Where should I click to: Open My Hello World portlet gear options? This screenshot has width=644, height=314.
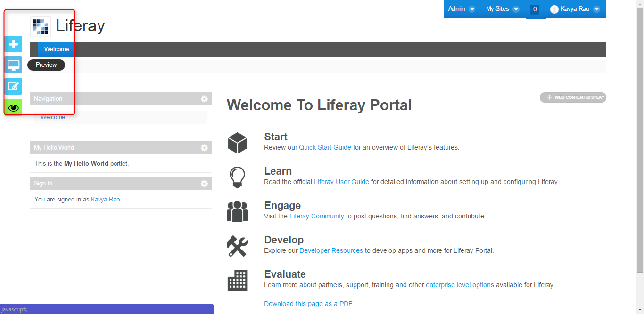pyautogui.click(x=204, y=148)
